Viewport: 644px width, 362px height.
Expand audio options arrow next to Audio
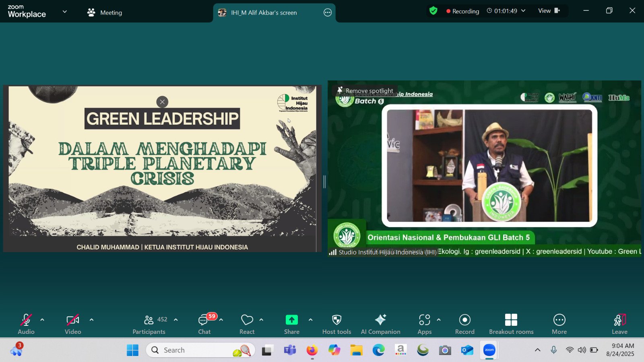point(42,320)
